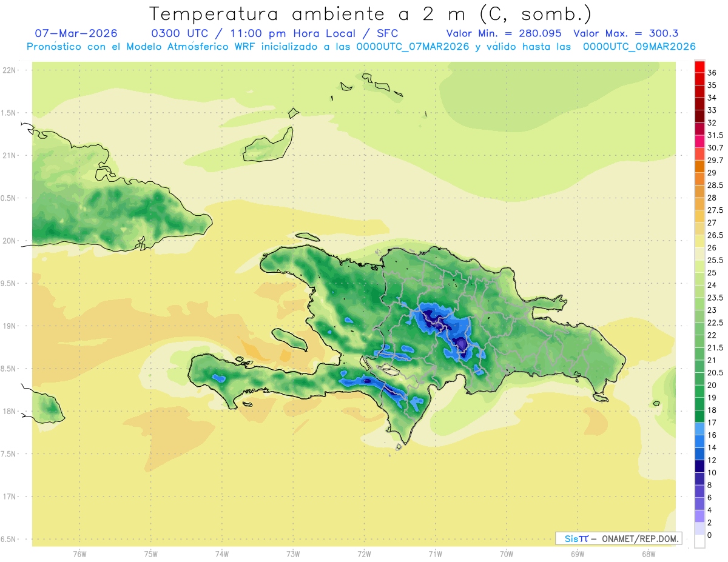Pick the light blue swatch between 16 and 17

(x=699, y=429)
